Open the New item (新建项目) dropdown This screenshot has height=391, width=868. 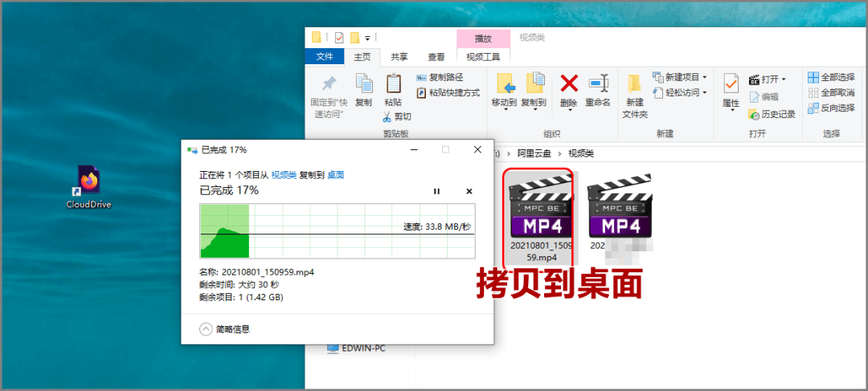click(679, 77)
